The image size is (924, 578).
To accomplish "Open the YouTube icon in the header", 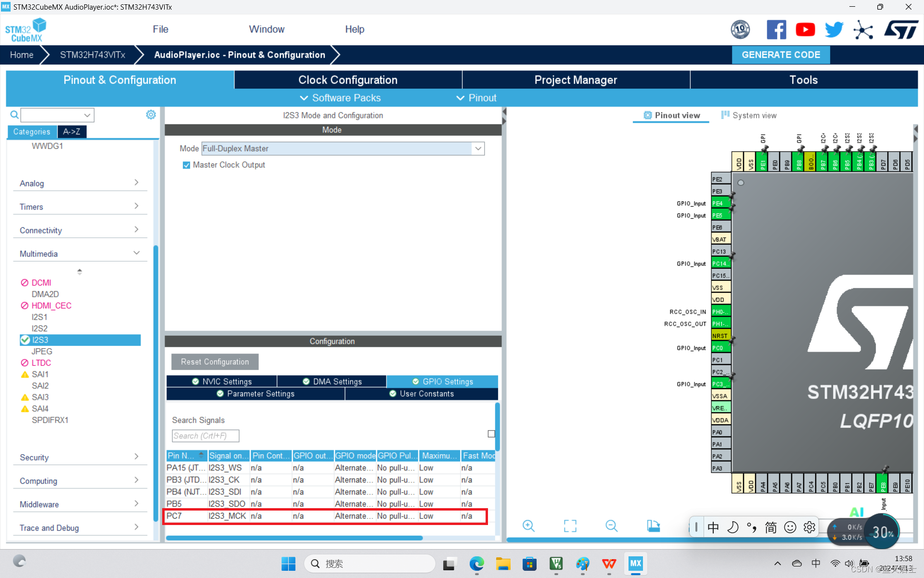I will [805, 30].
